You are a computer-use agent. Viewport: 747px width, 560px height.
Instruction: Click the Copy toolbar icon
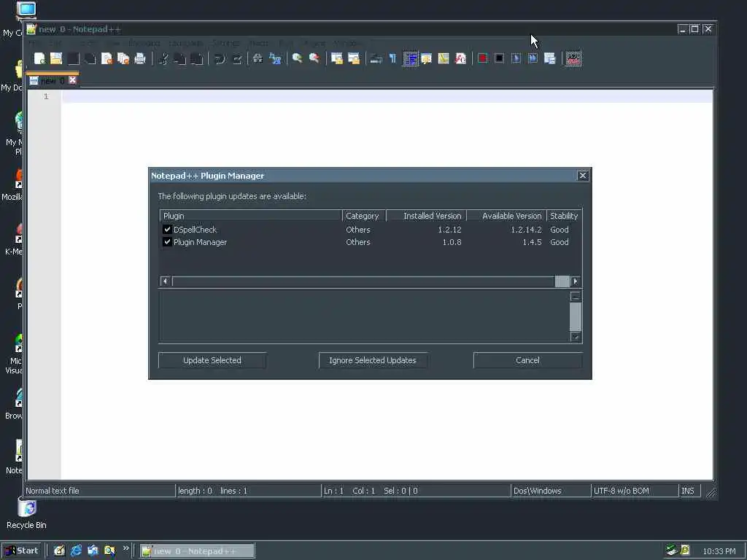[179, 58]
